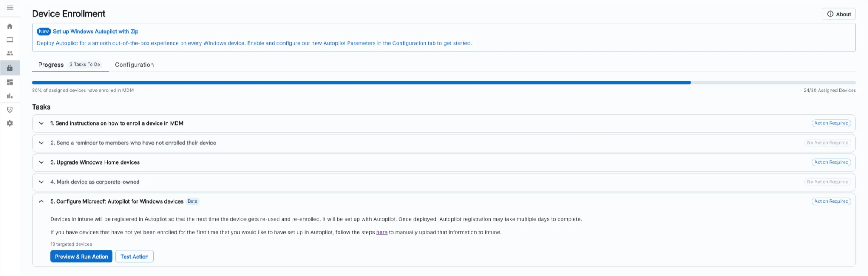The image size is (868, 276).
Task: Open the laptop devices sidebar icon
Action: [10, 40]
